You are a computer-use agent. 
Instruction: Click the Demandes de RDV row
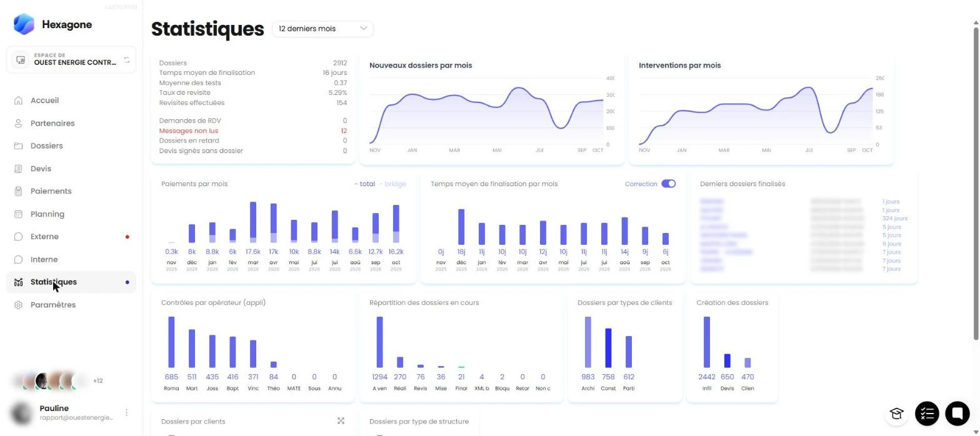tap(253, 121)
